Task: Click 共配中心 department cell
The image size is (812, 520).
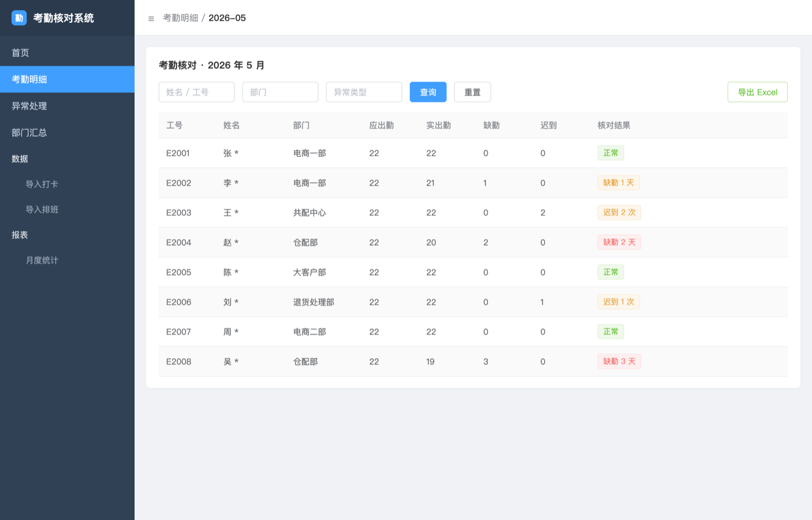Action: [x=310, y=213]
